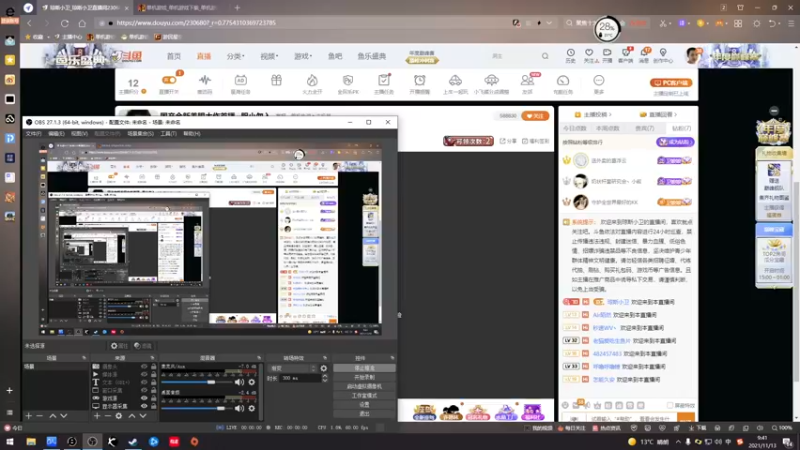Open 桌面音频 audio settings gear in mixer
Image resolution: width=800 pixels, height=450 pixels.
pyautogui.click(x=252, y=408)
